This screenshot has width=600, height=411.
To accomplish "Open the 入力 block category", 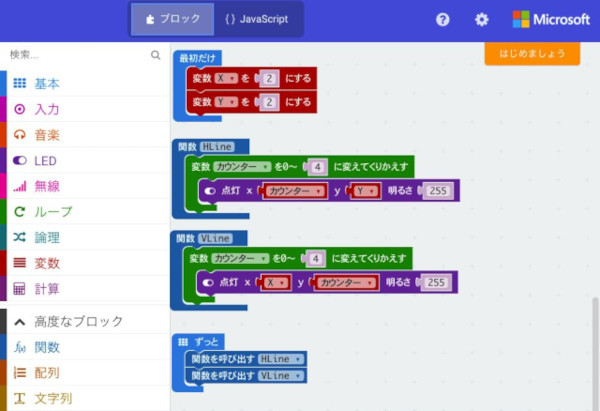I will (x=47, y=109).
